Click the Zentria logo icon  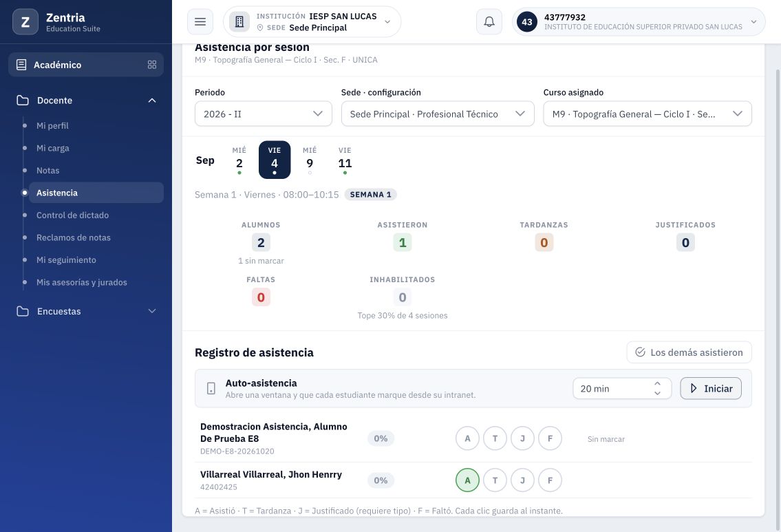tap(25, 22)
